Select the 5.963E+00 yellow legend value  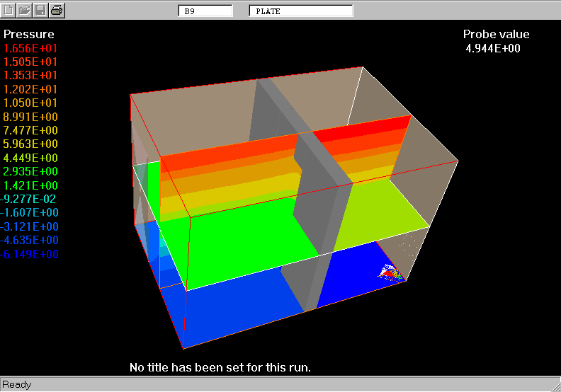coord(31,144)
